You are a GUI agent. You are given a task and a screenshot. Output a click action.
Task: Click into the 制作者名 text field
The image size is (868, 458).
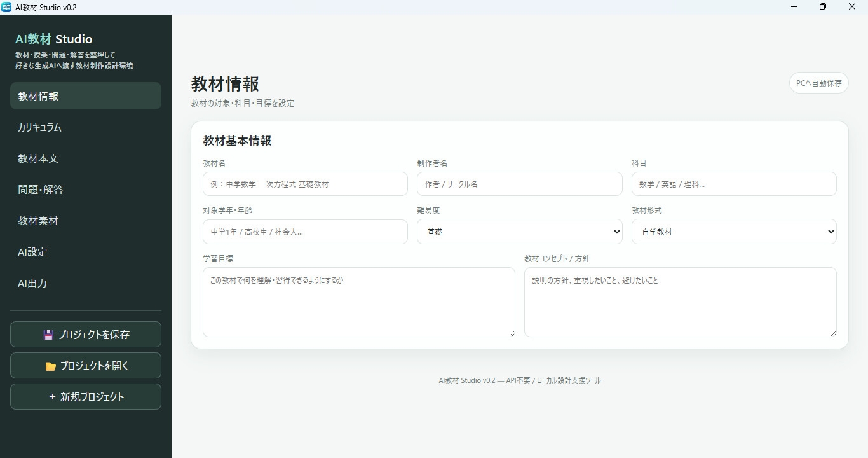520,184
